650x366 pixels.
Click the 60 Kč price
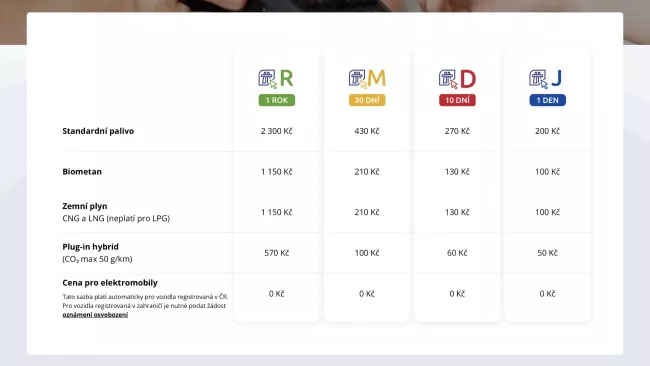[457, 253]
